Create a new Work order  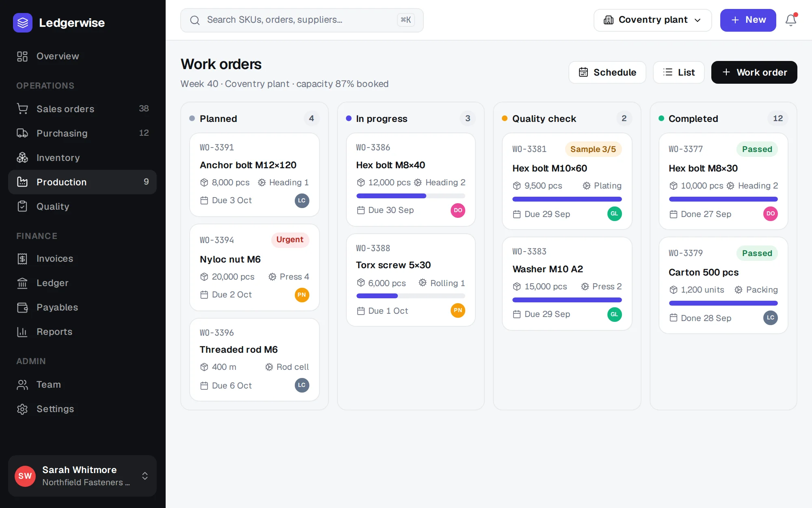click(754, 72)
